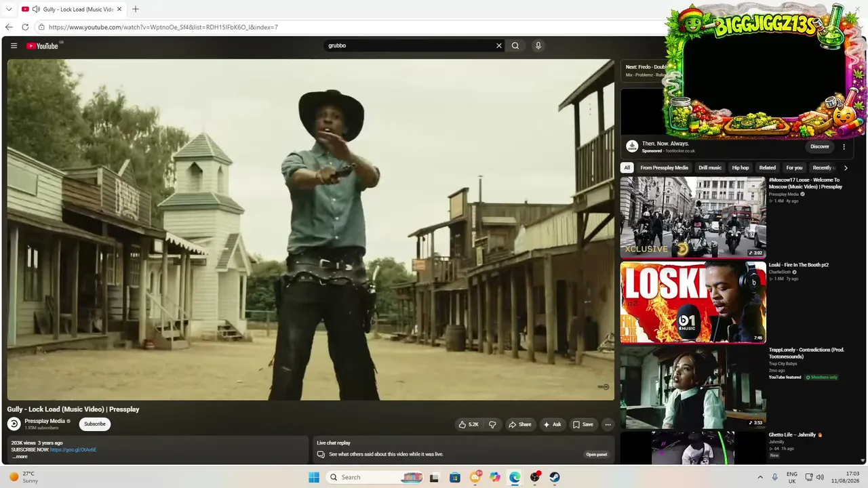
Task: Open more actions ellipsis under video
Action: click(x=608, y=424)
